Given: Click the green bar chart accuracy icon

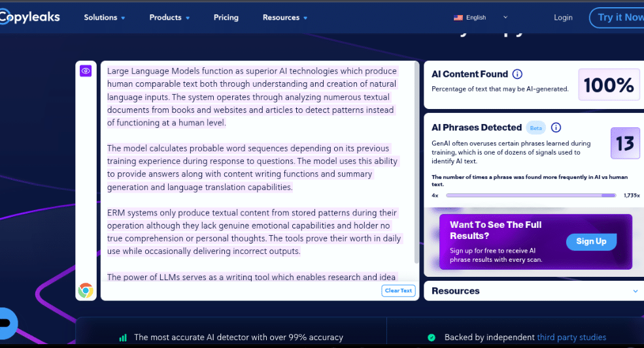Looking at the screenshot, I should coord(123,338).
